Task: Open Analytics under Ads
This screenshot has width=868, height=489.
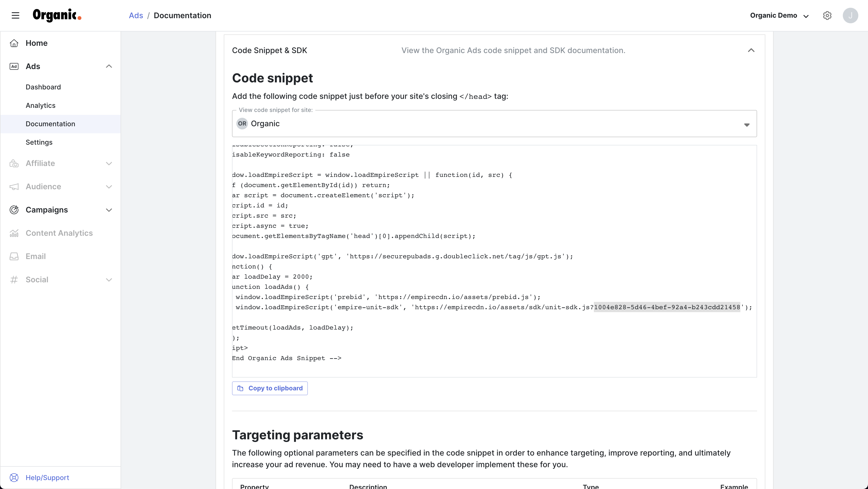Action: (40, 106)
